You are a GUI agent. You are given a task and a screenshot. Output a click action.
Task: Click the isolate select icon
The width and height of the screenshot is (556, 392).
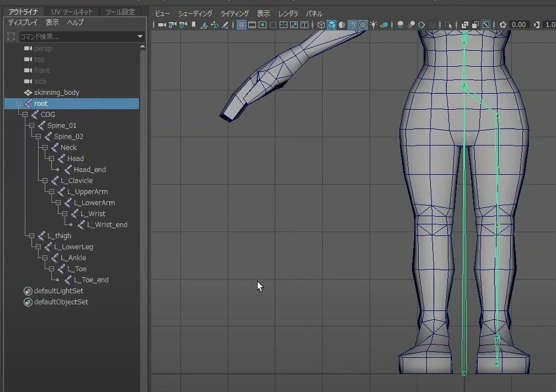448,25
